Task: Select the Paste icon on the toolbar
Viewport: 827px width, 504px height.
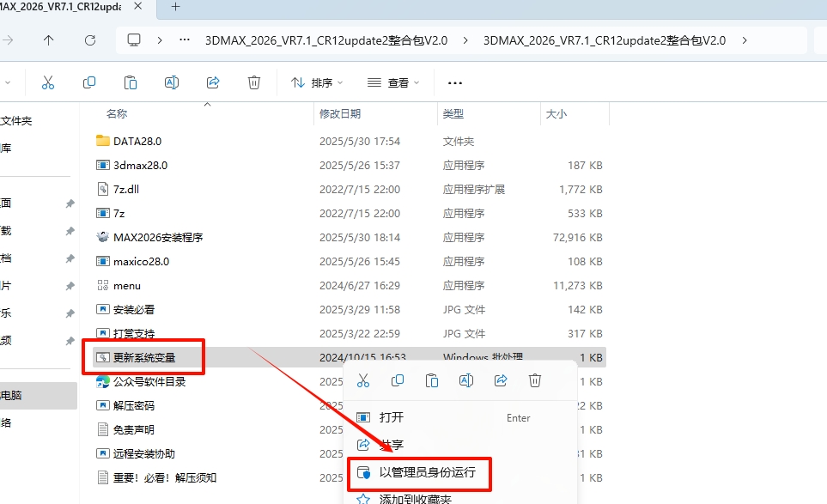Action: click(x=130, y=82)
